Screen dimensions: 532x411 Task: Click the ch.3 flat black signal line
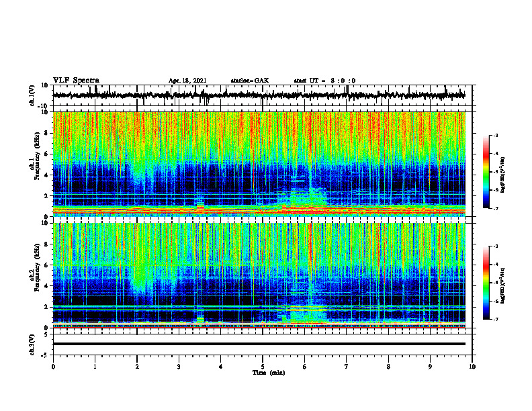pyautogui.click(x=259, y=344)
